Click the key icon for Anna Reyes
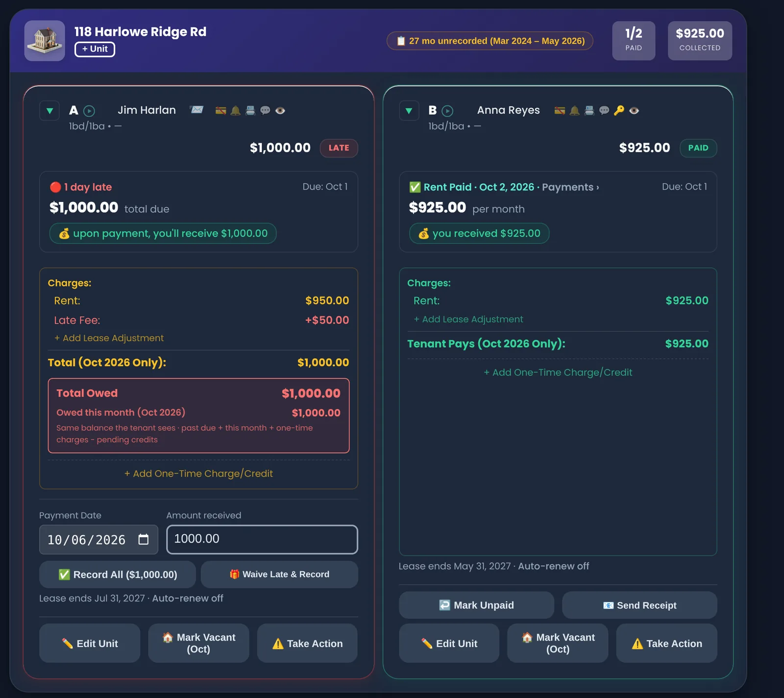Screen dimensions: 784x698 coord(619,111)
